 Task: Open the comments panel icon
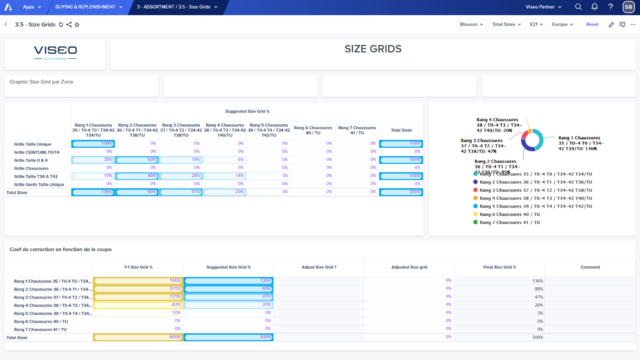coord(622,24)
